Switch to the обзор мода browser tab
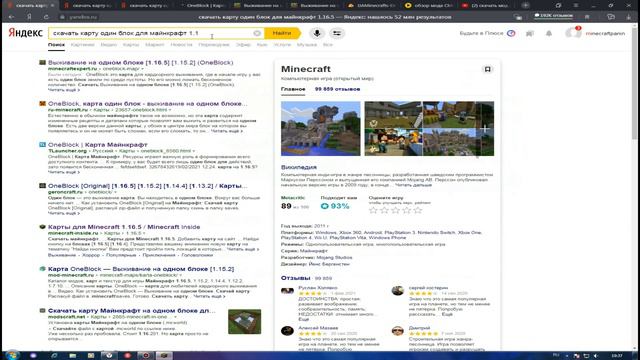The height and width of the screenshot is (360, 640). pyautogui.click(x=429, y=6)
